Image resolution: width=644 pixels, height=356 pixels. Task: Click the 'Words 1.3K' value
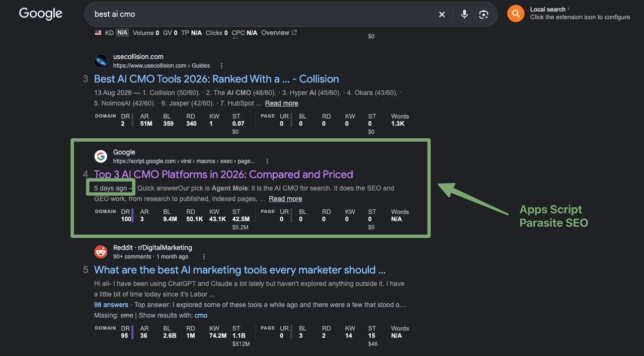(x=400, y=120)
